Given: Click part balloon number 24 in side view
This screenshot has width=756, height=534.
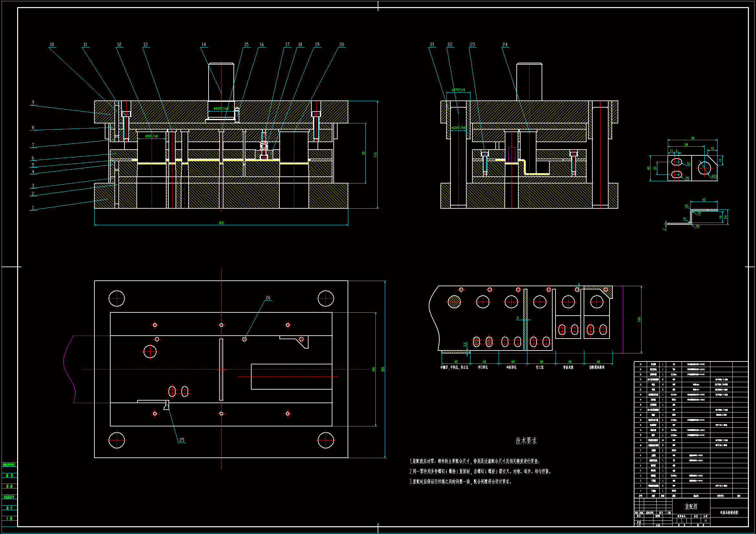Looking at the screenshot, I should pos(505,45).
